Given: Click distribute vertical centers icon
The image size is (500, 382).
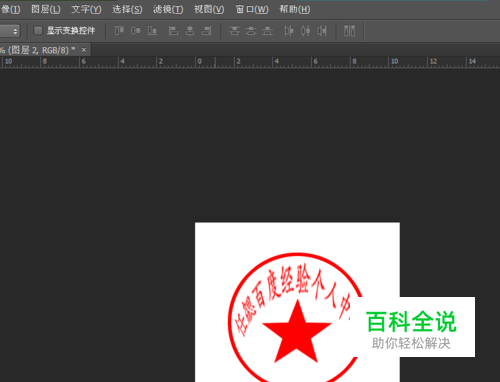Looking at the screenshot, I should (251, 31).
